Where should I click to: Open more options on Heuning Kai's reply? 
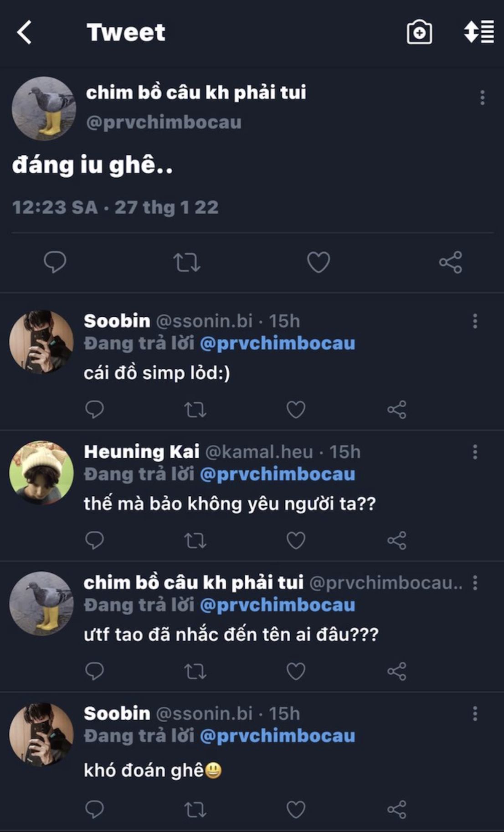tap(475, 452)
